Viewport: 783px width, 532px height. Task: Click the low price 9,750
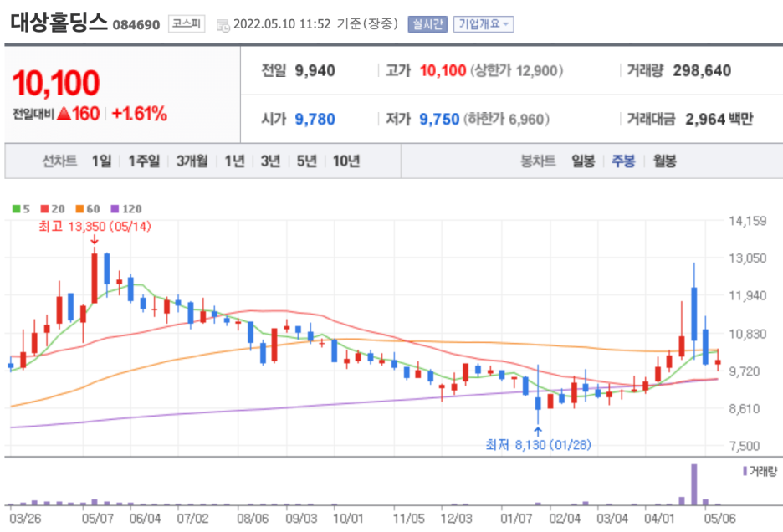(x=439, y=120)
